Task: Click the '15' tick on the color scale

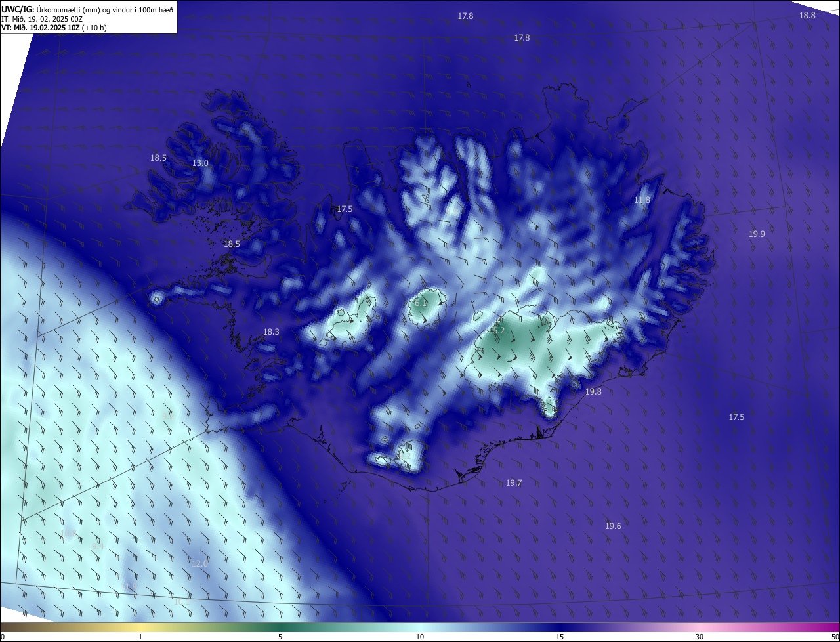Action: (x=560, y=637)
